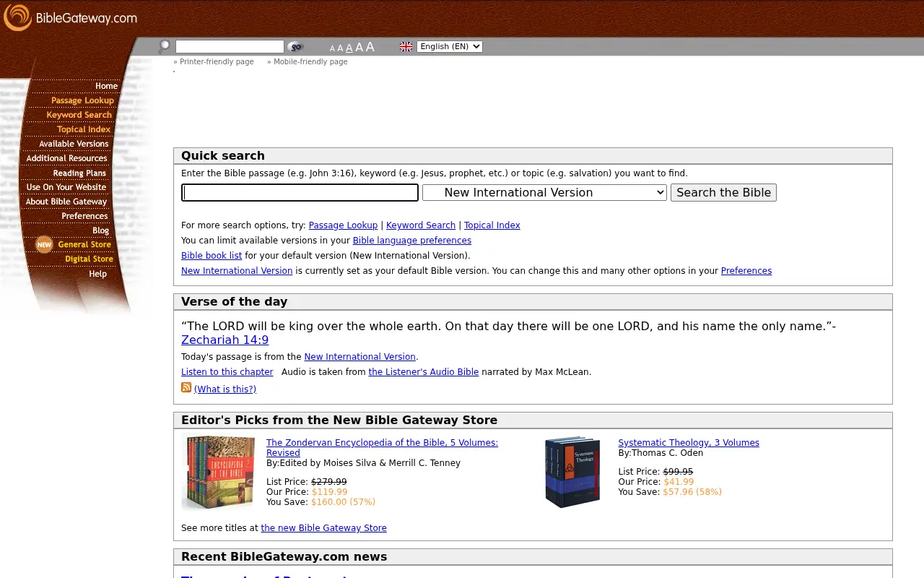Click the BibleGateway.com logo
The image size is (924, 578).
(70, 17)
